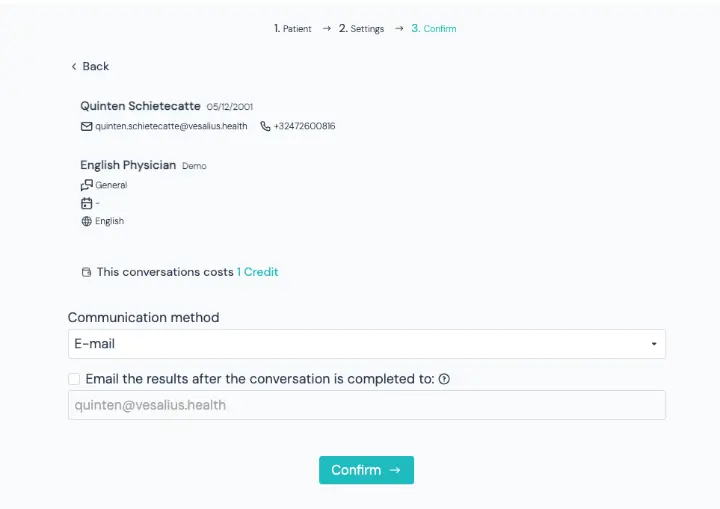Open the Communication method dropdown
720x509 pixels.
pos(366,344)
